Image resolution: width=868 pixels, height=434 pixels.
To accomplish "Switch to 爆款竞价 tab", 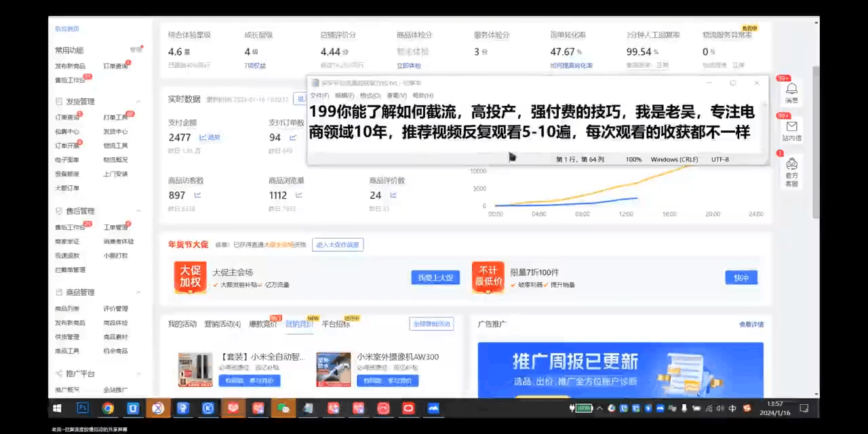I will (x=263, y=324).
